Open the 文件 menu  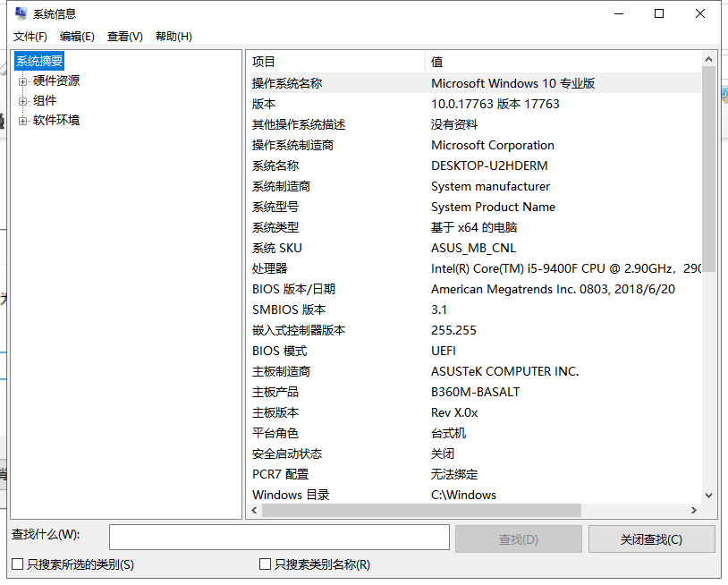click(30, 37)
